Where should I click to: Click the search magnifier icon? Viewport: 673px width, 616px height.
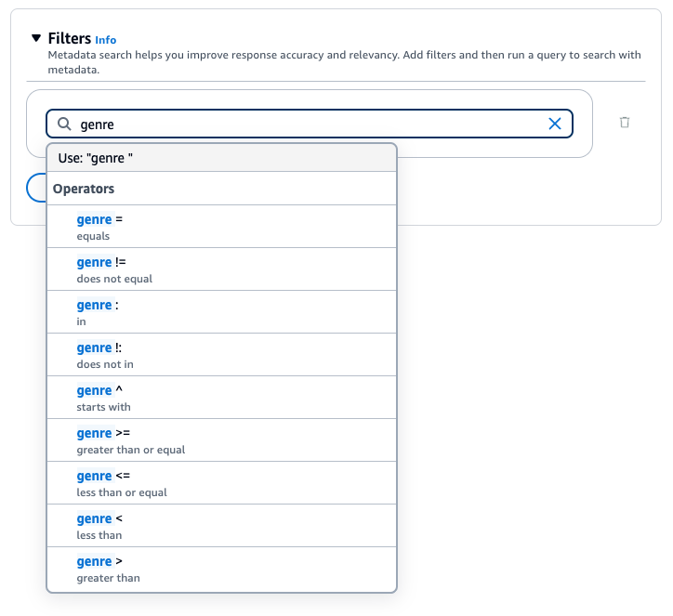(64, 124)
